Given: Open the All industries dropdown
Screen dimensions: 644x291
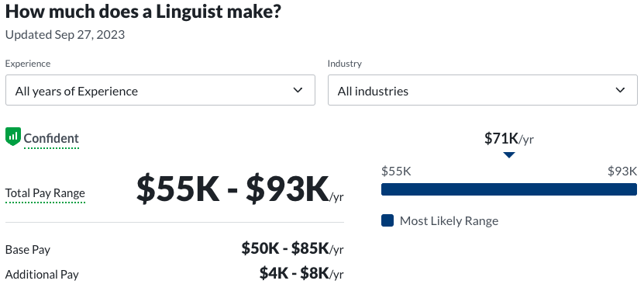Looking at the screenshot, I should 483,90.
